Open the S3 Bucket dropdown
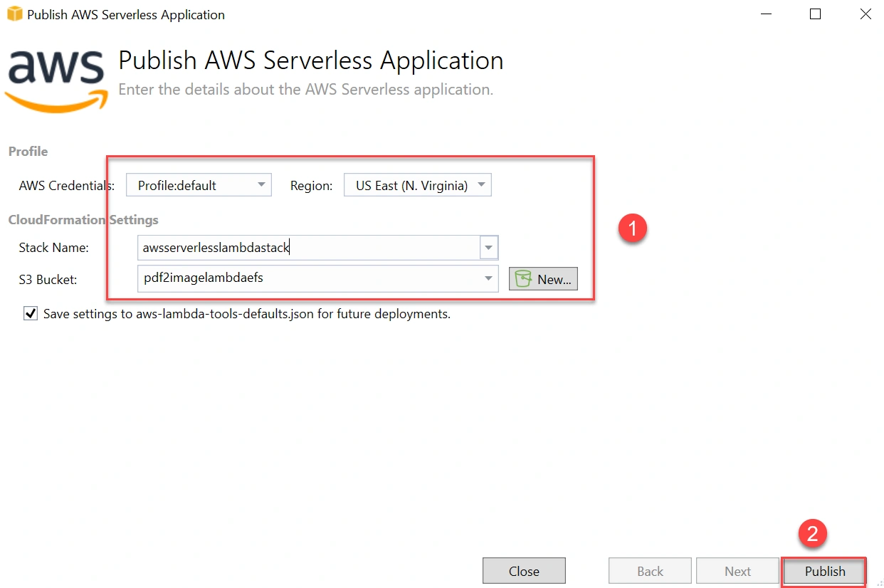The width and height of the screenshot is (884, 588). pos(317,278)
